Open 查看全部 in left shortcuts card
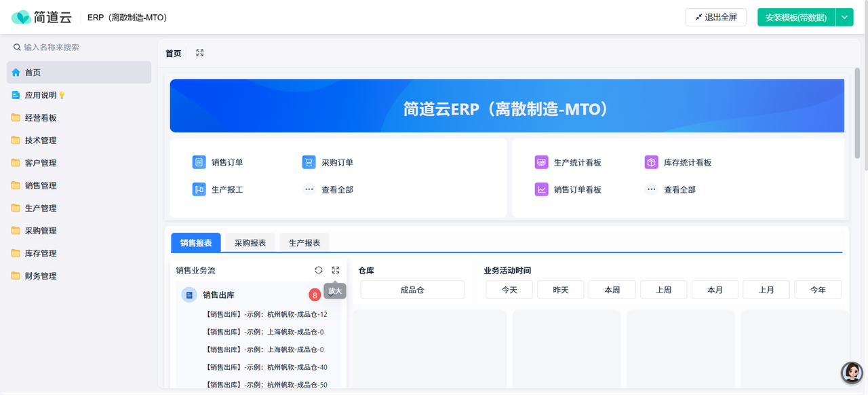This screenshot has width=868, height=395. (x=337, y=189)
